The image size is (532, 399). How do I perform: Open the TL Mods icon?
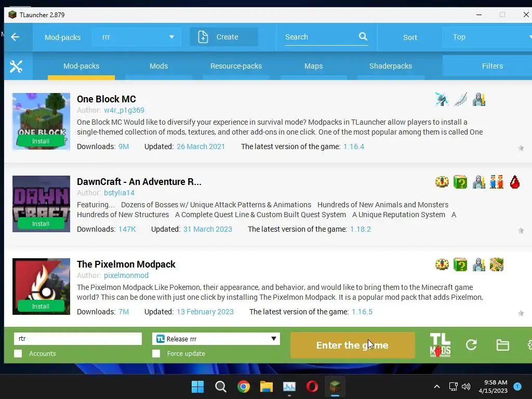(x=440, y=345)
